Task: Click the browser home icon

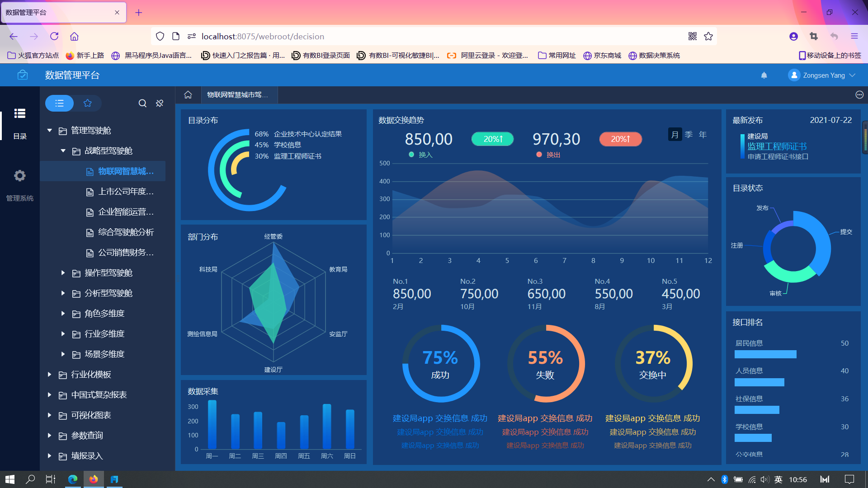Action: pos(74,37)
